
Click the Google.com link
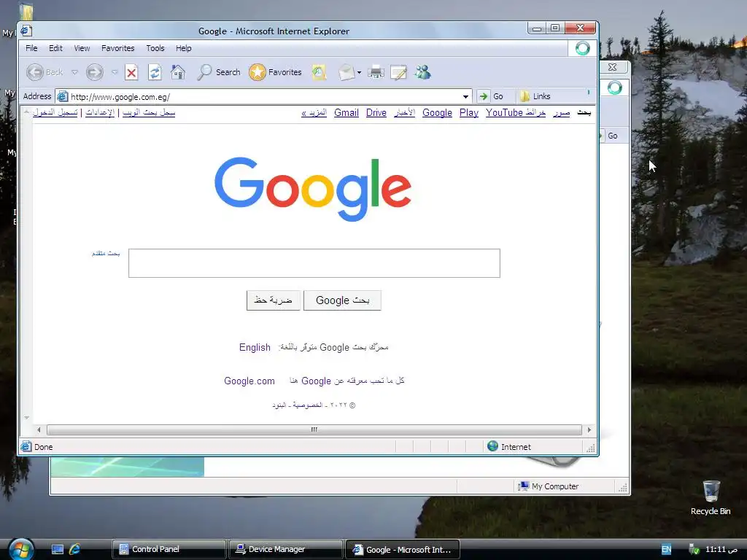(x=249, y=381)
